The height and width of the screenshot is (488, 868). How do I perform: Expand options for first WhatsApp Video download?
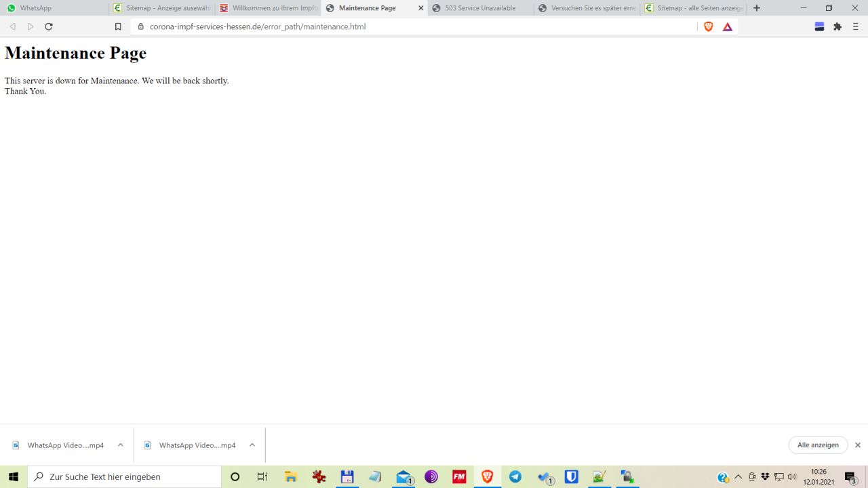click(121, 445)
